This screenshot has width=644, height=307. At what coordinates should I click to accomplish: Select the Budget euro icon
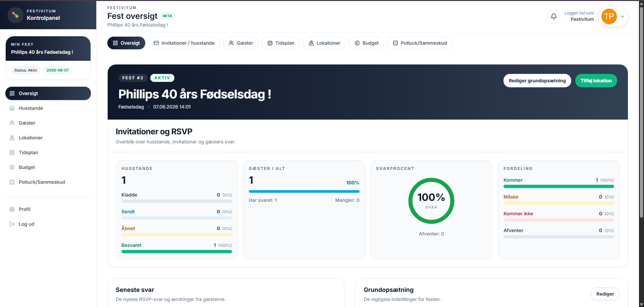click(12, 167)
